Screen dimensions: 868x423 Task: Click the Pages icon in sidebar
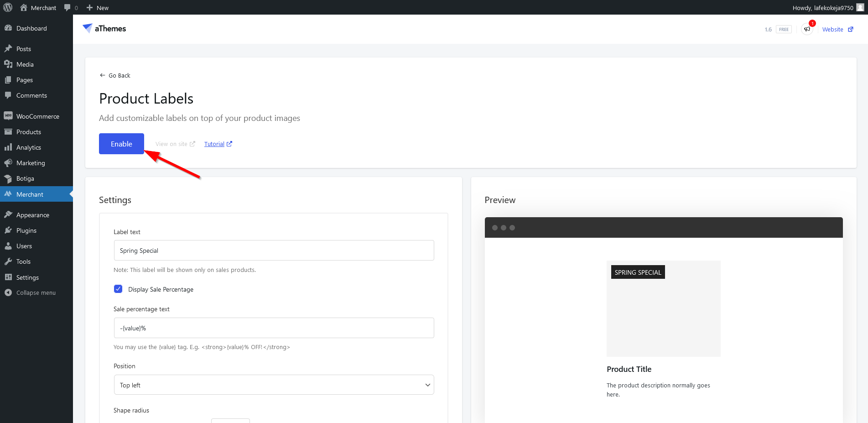tap(8, 80)
